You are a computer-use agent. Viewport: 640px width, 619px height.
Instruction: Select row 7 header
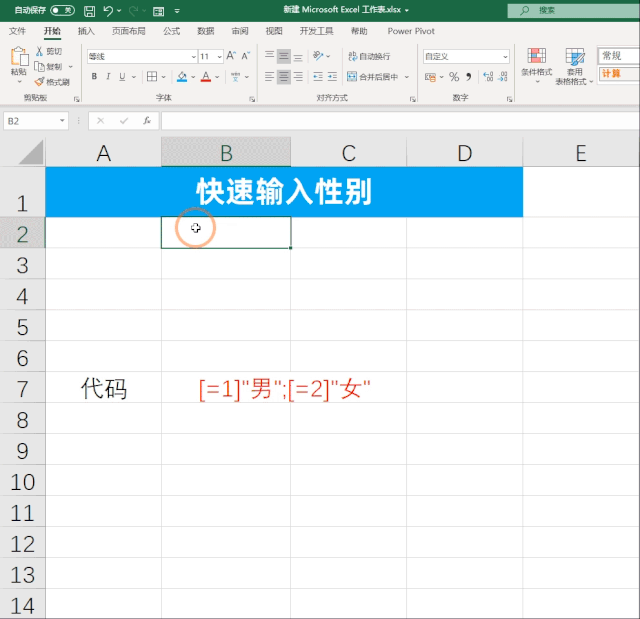click(22, 388)
